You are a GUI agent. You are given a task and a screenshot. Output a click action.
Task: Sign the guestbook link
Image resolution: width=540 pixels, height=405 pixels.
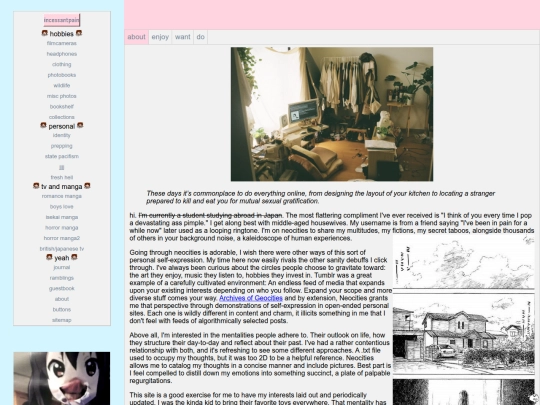coord(62,288)
